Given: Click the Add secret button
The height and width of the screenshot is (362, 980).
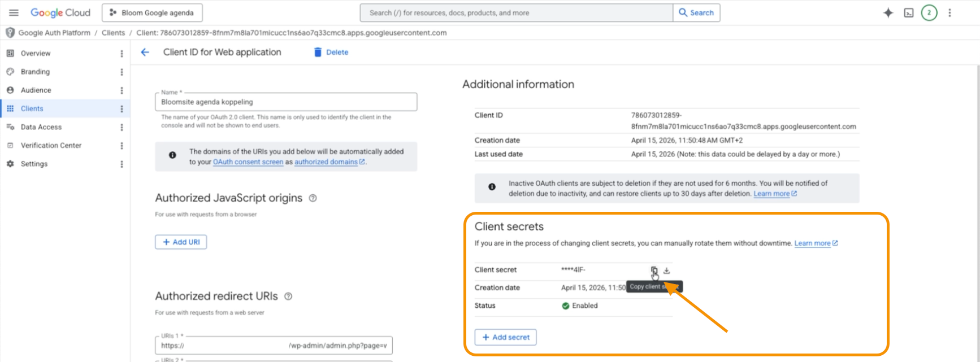Looking at the screenshot, I should [505, 337].
